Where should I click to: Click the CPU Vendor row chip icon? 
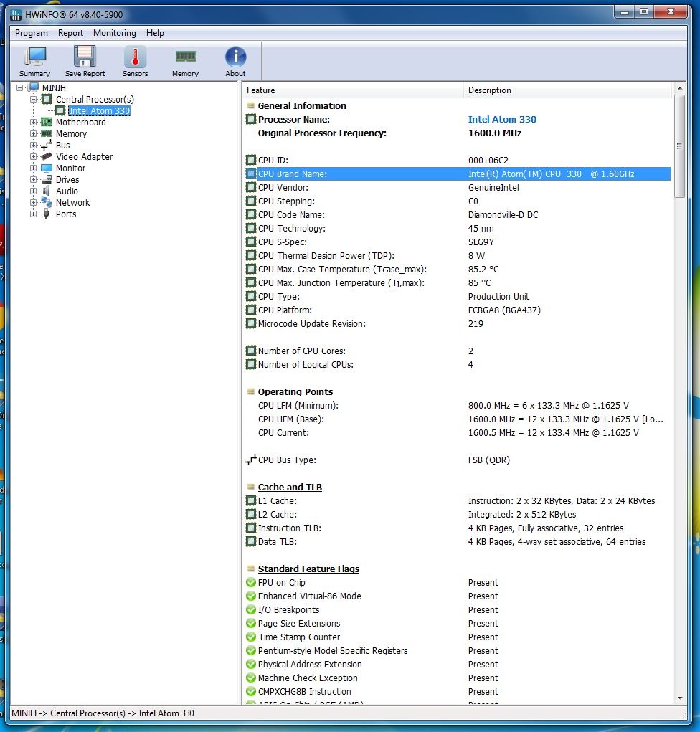[x=251, y=188]
